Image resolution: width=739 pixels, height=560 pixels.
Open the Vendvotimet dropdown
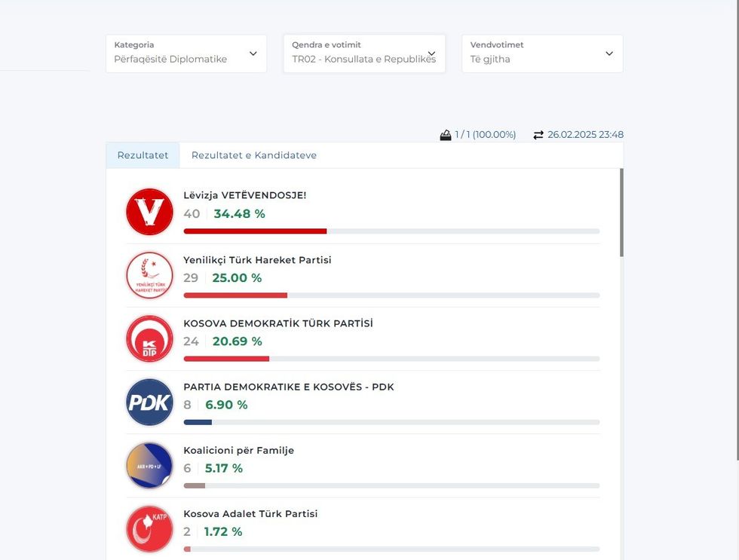(x=542, y=53)
